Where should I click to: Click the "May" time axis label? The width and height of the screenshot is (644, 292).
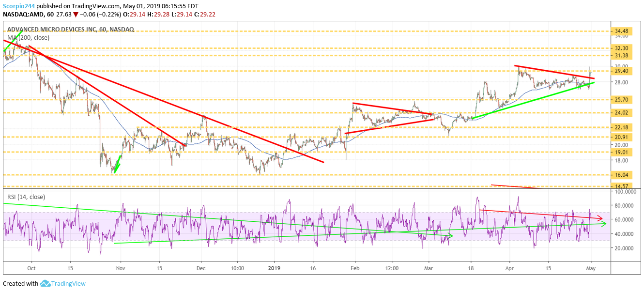click(591, 268)
